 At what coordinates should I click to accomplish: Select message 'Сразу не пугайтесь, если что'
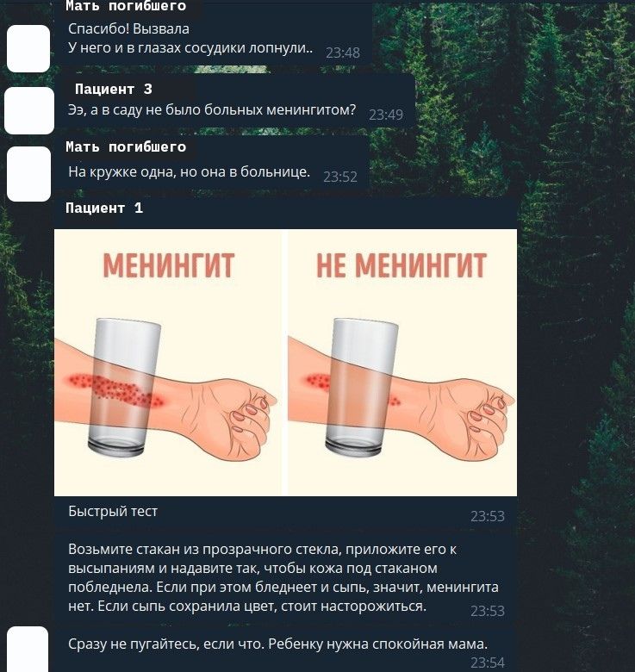[x=285, y=650]
